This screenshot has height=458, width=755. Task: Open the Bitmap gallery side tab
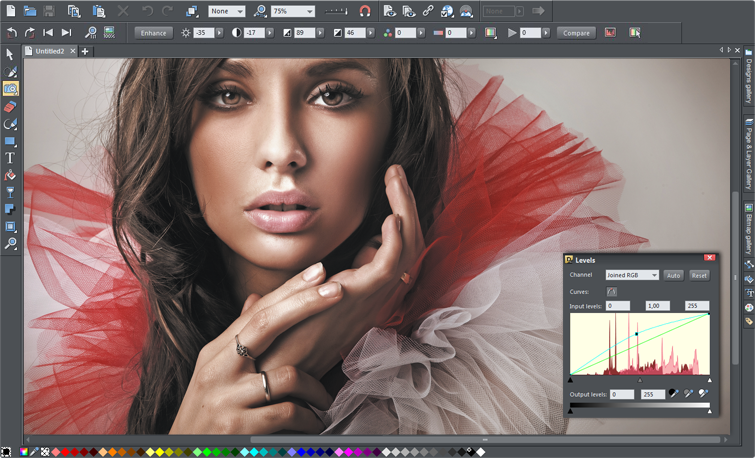[x=749, y=230]
